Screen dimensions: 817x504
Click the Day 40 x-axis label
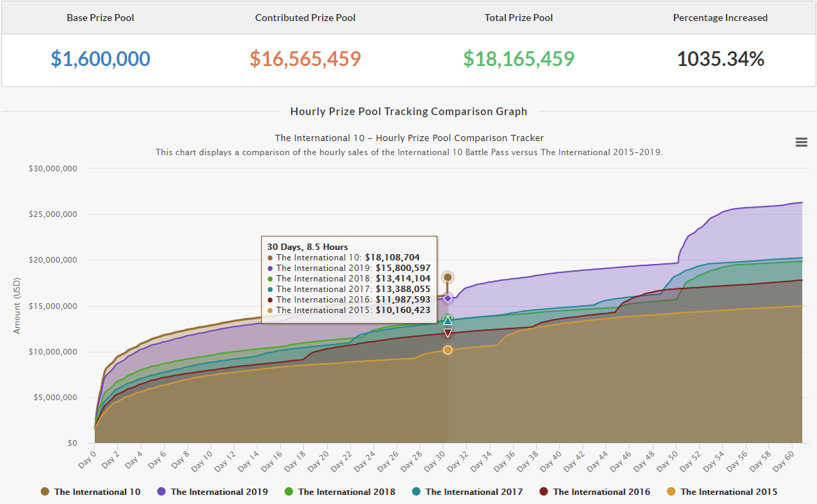pos(550,460)
